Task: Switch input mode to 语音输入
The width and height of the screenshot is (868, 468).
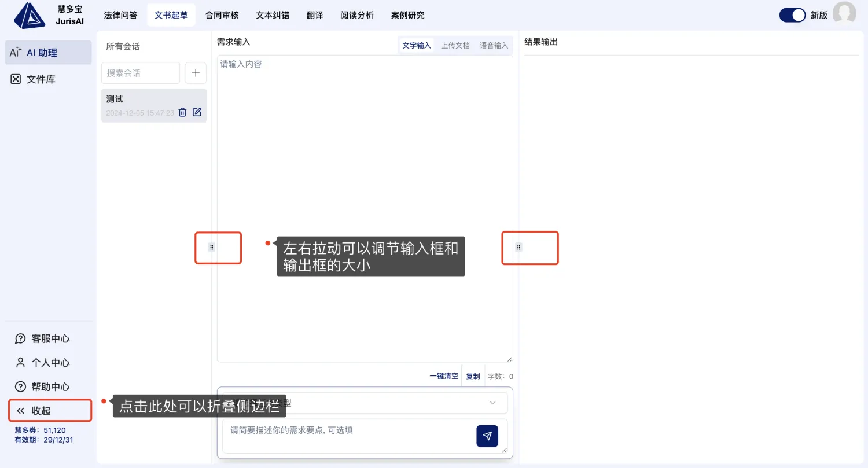Action: point(494,45)
